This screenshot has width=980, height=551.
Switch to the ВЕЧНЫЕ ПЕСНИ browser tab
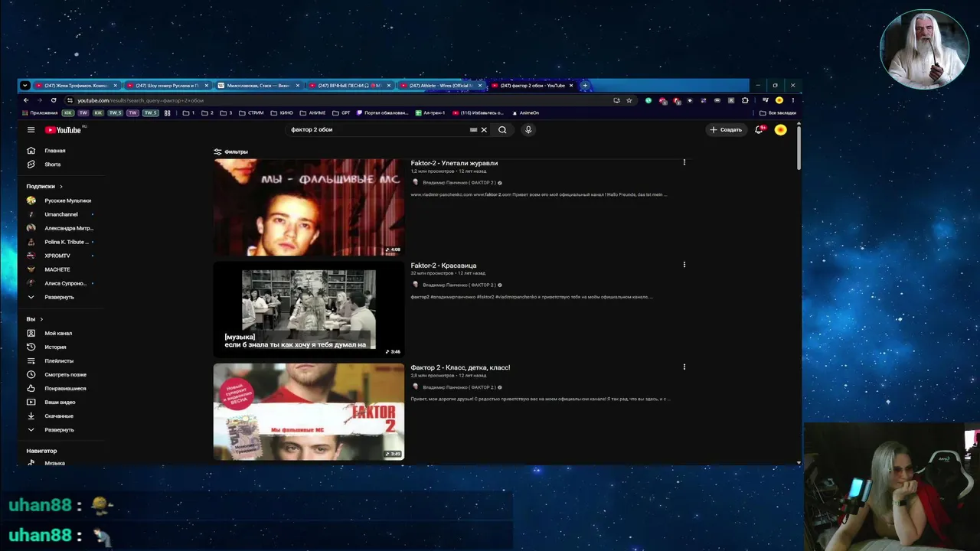pyautogui.click(x=349, y=86)
